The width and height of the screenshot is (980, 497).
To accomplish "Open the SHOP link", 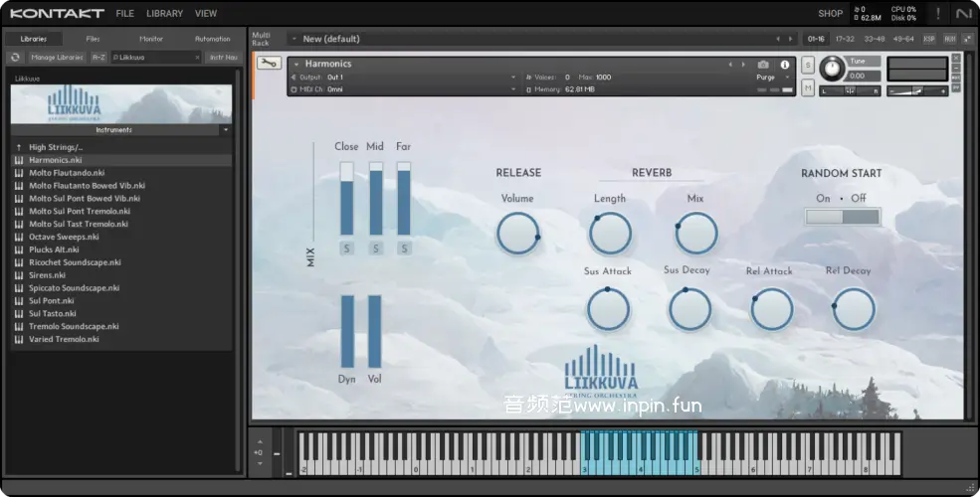I will tap(830, 14).
